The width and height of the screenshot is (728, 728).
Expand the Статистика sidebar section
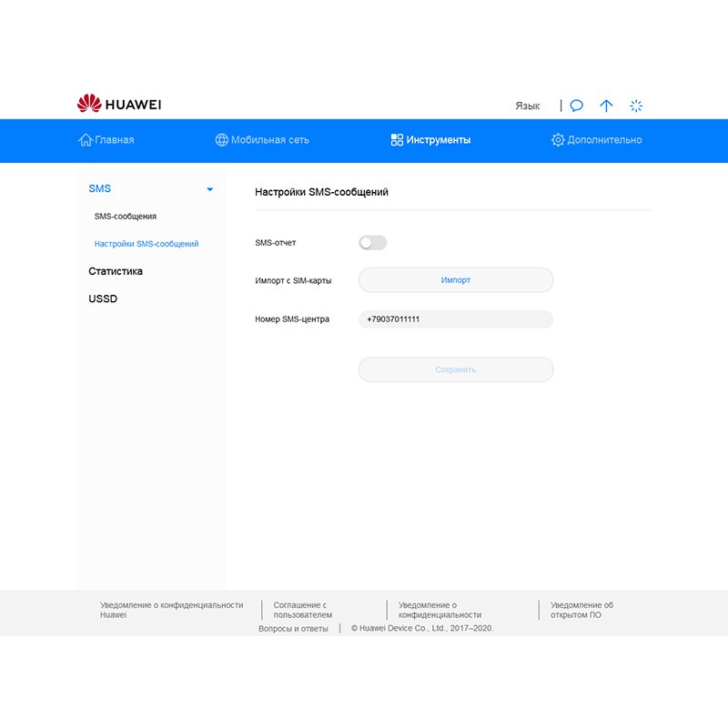coord(116,271)
